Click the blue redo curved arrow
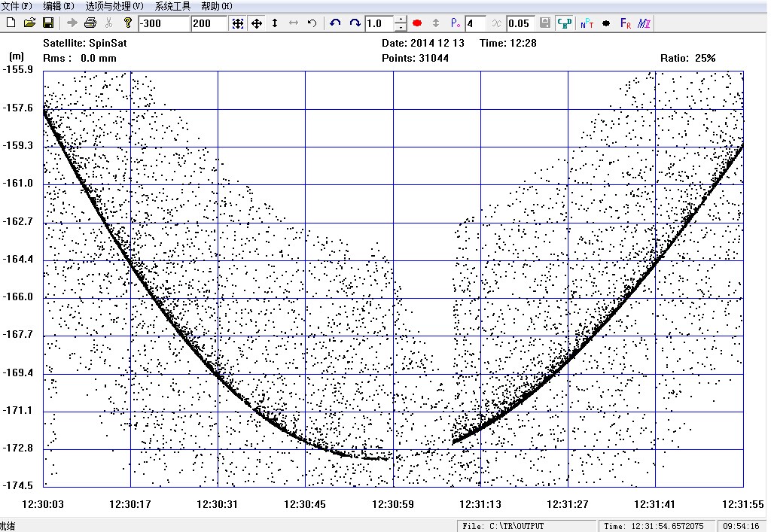This screenshot has height=532, width=771. coord(355,23)
